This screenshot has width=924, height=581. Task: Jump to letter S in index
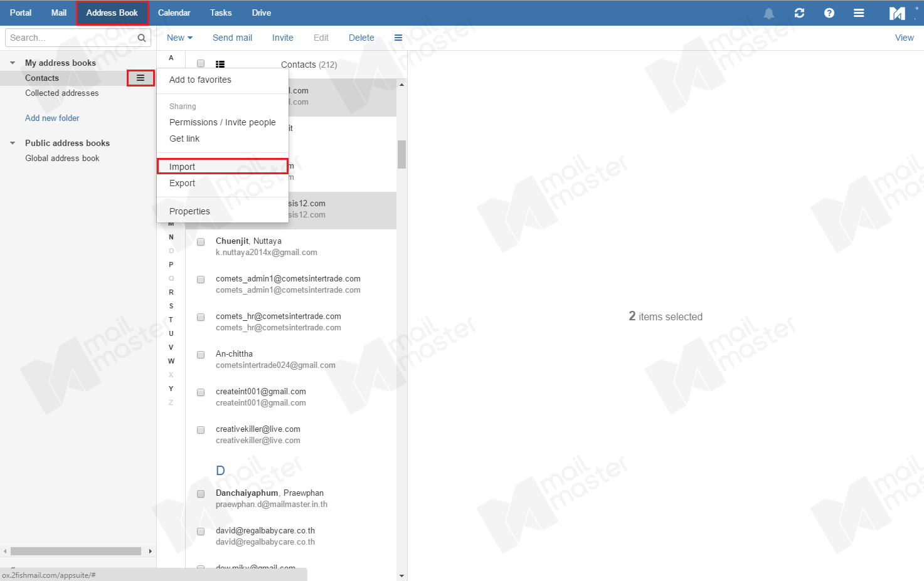[x=171, y=306]
